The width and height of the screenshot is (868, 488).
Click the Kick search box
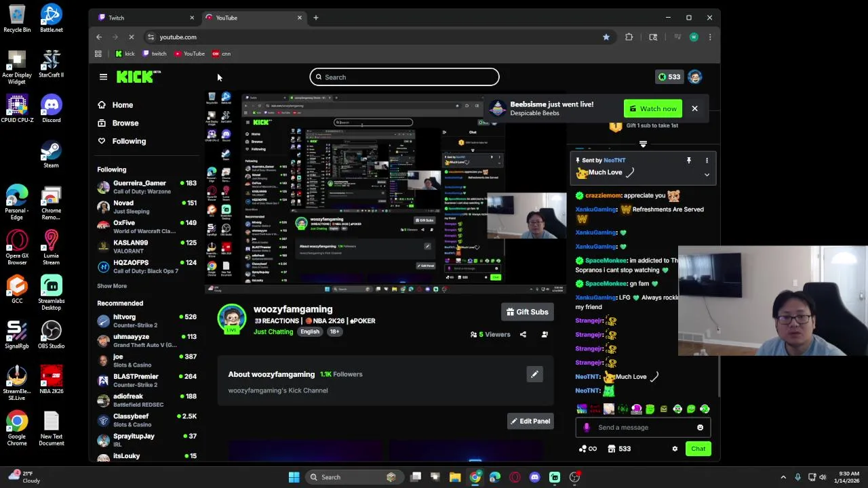coord(404,77)
